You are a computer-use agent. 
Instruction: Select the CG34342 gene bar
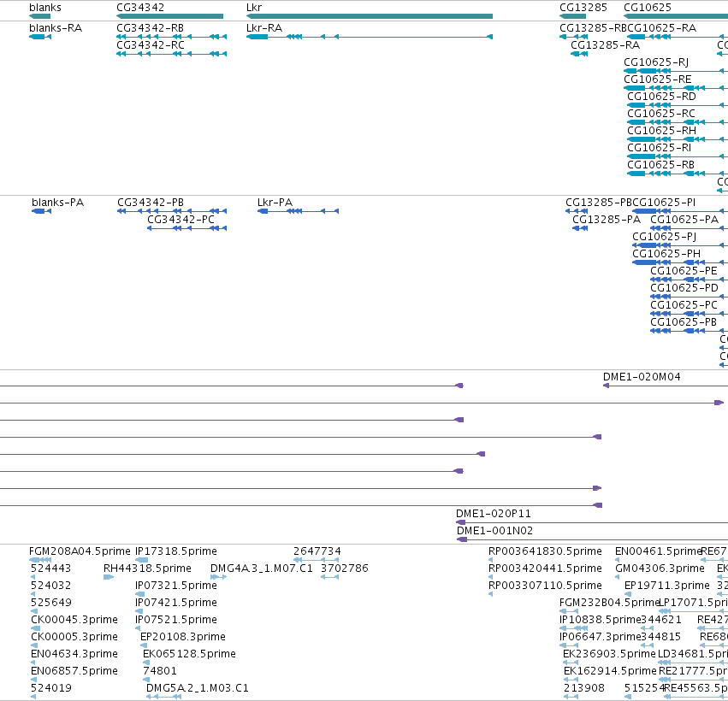click(170, 16)
